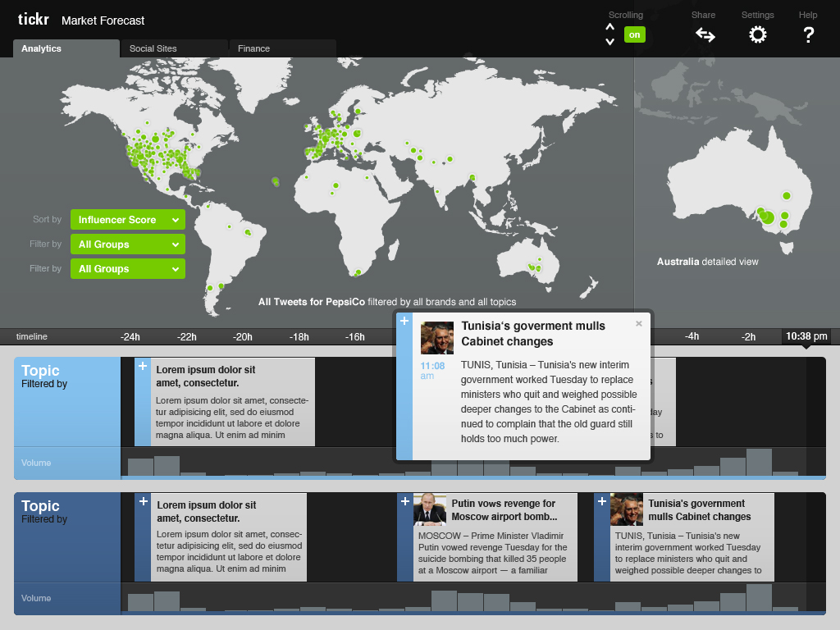Open Tunisia's government mulls Cabinet changes headline

700,510
